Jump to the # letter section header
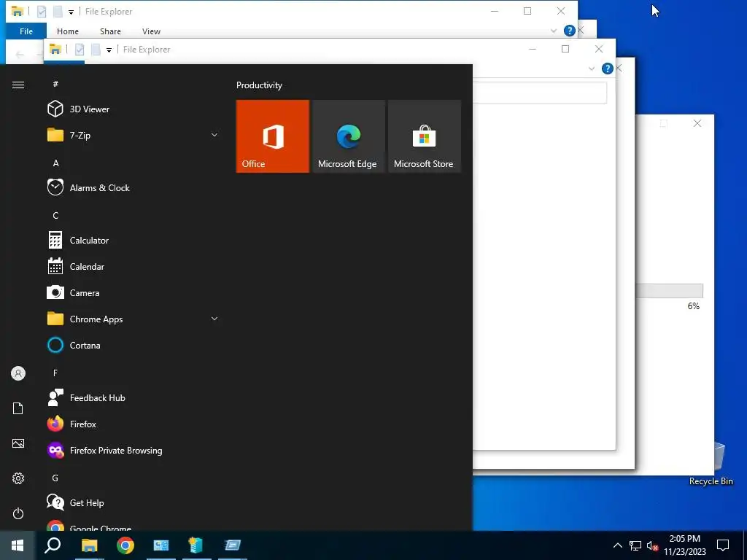The width and height of the screenshot is (747, 560). 55,84
